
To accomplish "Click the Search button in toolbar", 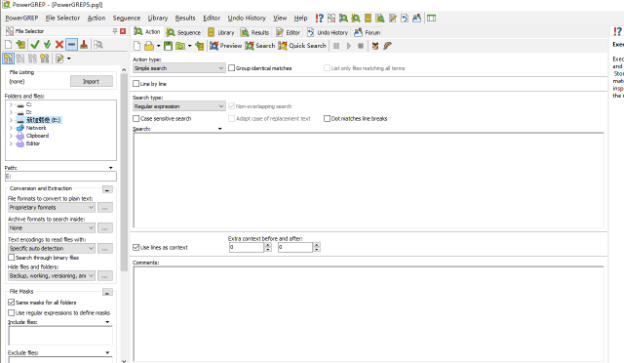I will 260,46.
